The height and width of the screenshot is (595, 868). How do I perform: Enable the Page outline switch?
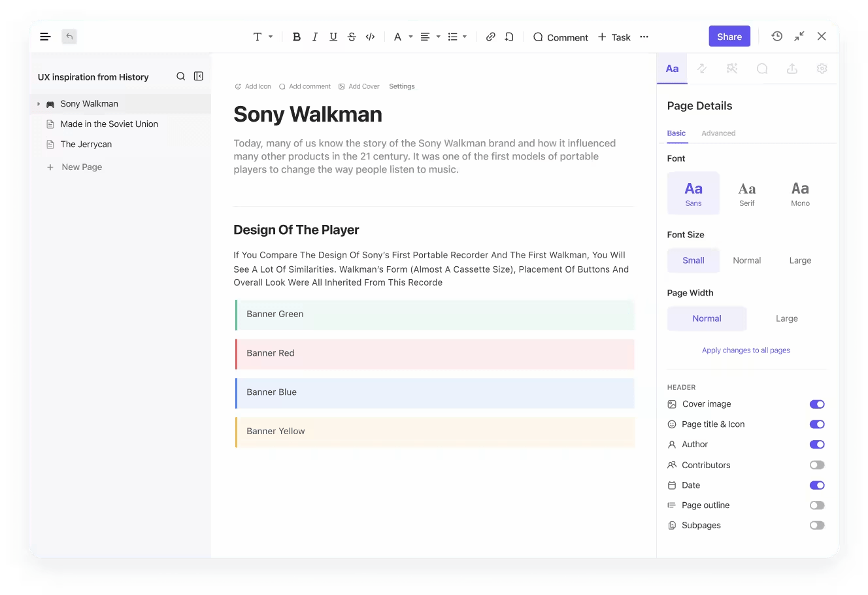[x=817, y=505]
